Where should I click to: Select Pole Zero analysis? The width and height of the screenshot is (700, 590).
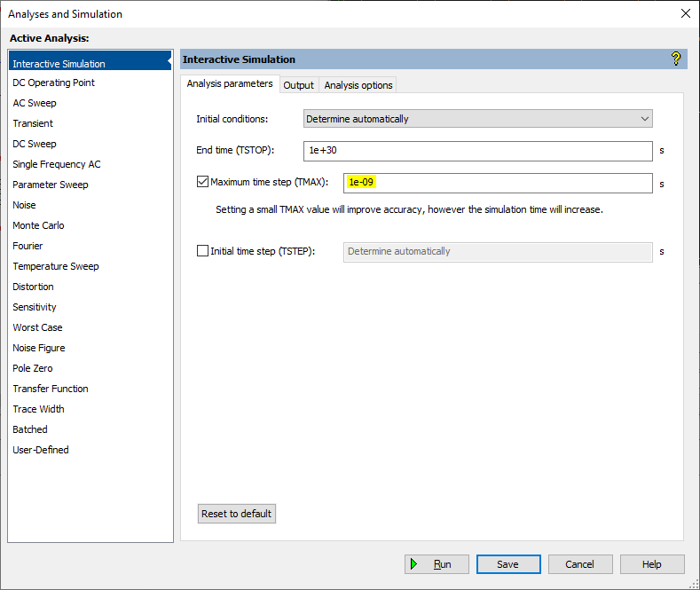[90, 368]
